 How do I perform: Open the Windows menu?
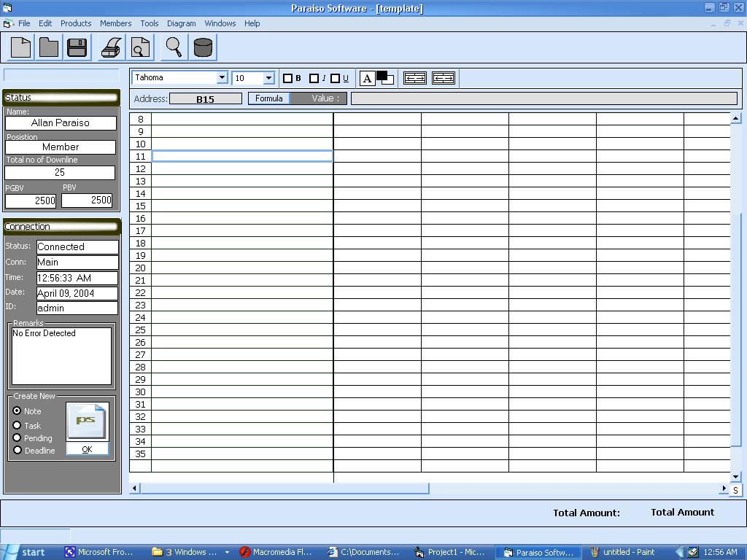(220, 23)
